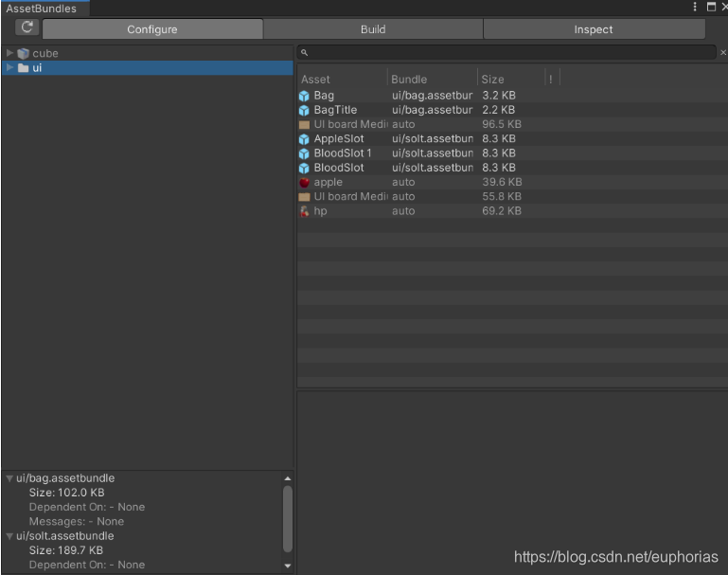Collapse the ui/solt.assetbundle details
The width and height of the screenshot is (728, 575).
point(9,536)
